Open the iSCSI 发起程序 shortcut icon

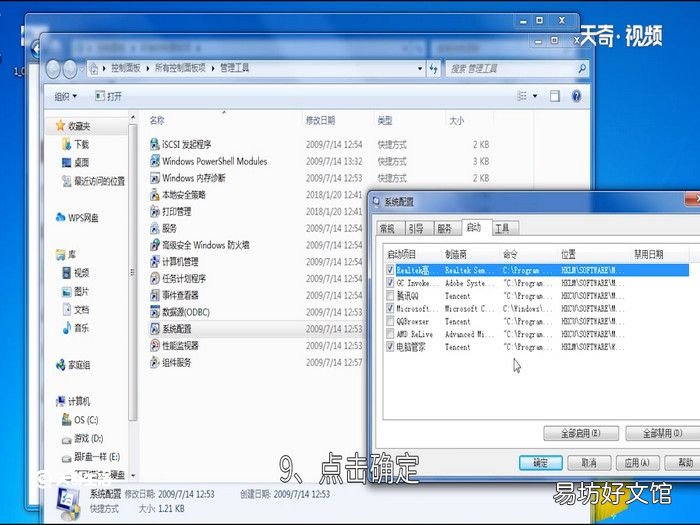click(x=154, y=144)
